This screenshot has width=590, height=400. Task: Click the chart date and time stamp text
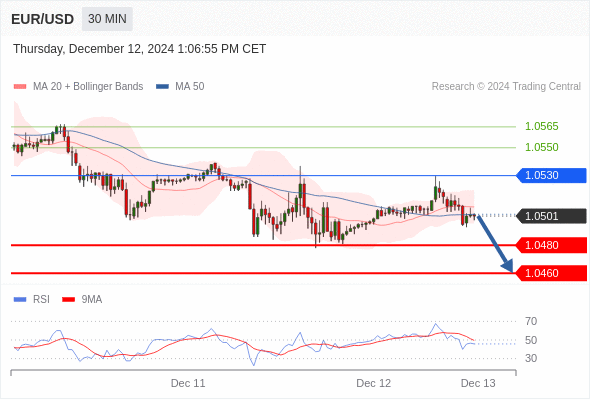pos(140,49)
